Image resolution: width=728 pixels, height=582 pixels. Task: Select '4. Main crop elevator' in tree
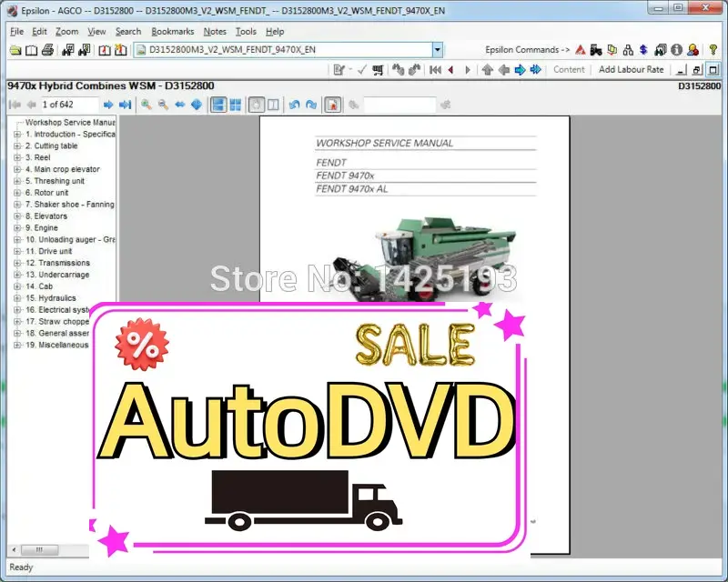coord(63,169)
